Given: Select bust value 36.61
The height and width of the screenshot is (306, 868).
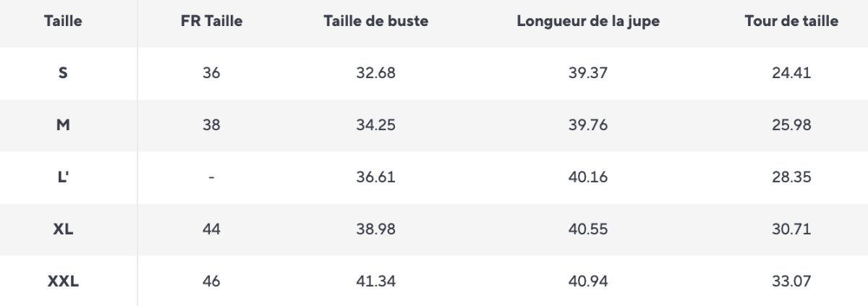Looking at the screenshot, I should pos(375,177).
